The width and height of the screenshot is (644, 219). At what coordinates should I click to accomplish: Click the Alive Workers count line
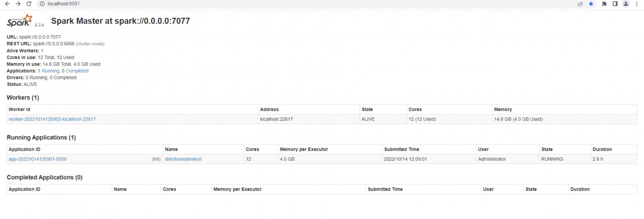[25, 51]
